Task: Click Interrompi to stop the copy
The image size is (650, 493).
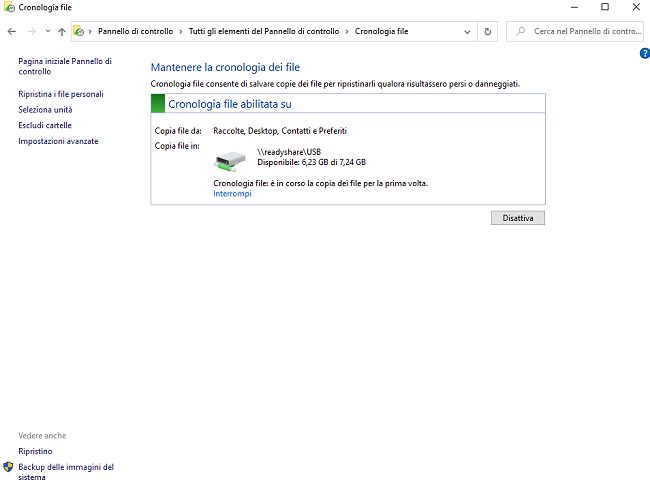Action: [232, 194]
